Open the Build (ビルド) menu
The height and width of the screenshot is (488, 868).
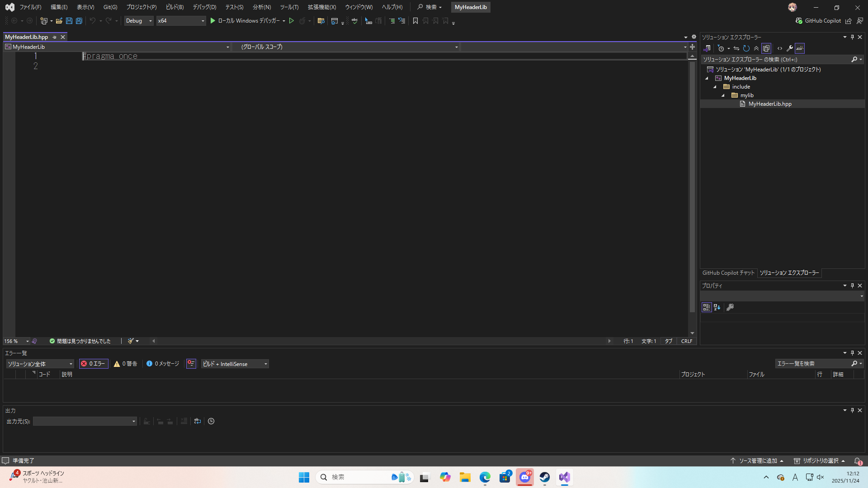(x=175, y=7)
